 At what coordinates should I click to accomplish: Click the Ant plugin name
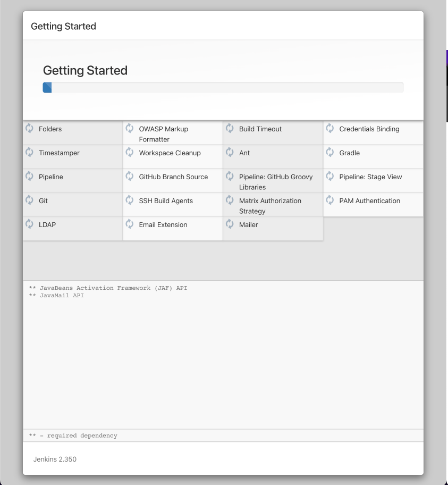[244, 153]
